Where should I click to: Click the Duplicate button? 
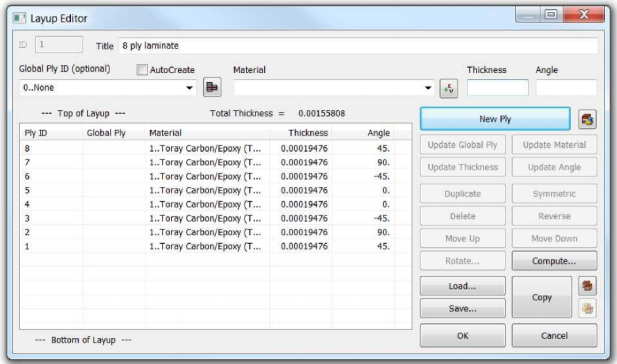coord(462,194)
